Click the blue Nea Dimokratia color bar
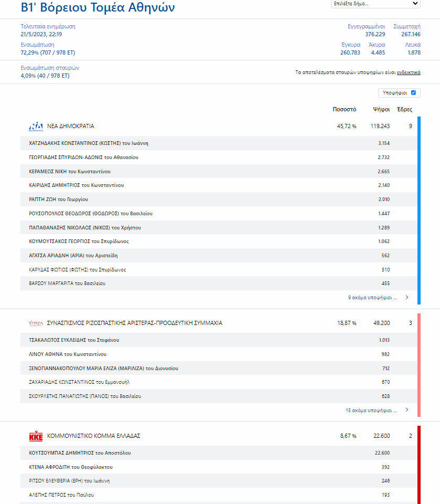The image size is (440, 504). [x=419, y=210]
